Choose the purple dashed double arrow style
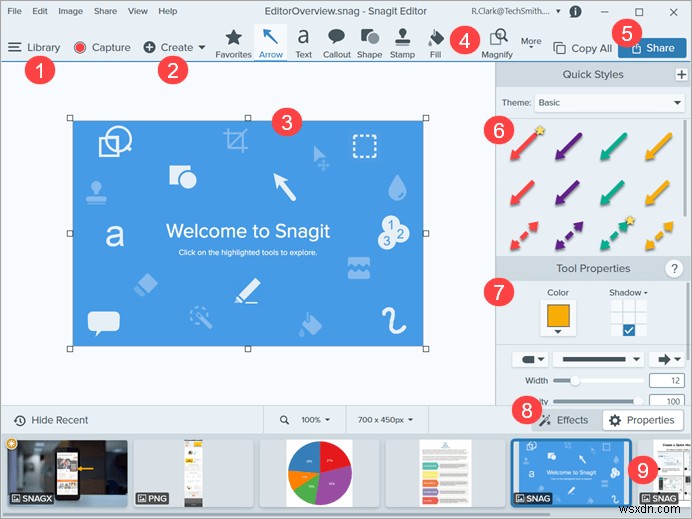The width and height of the screenshot is (692, 519). click(x=569, y=236)
